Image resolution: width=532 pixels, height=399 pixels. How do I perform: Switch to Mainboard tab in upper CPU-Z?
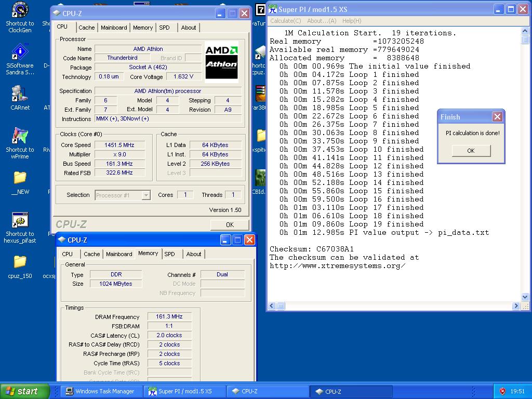pyautogui.click(x=114, y=28)
